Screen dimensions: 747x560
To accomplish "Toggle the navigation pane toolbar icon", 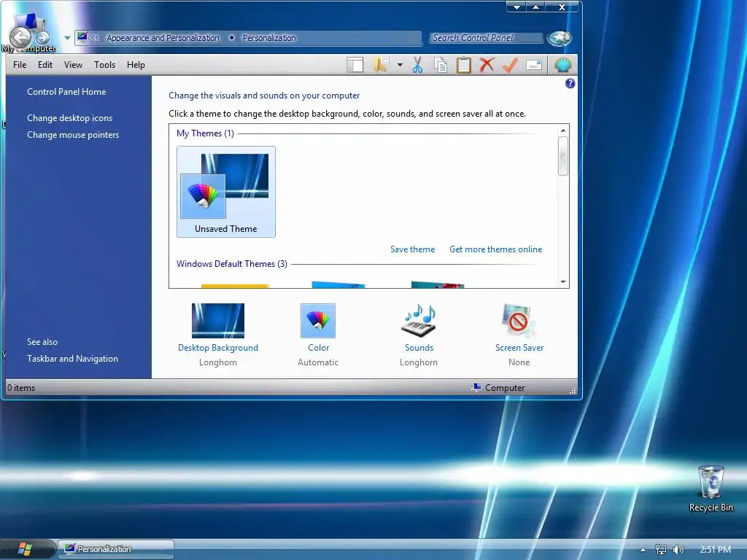I will point(355,65).
